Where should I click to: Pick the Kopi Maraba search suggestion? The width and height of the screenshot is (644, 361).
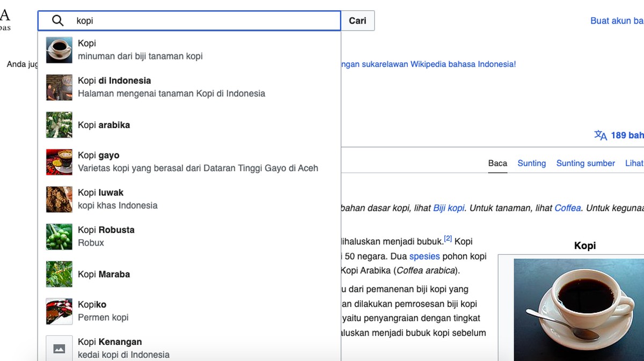104,274
